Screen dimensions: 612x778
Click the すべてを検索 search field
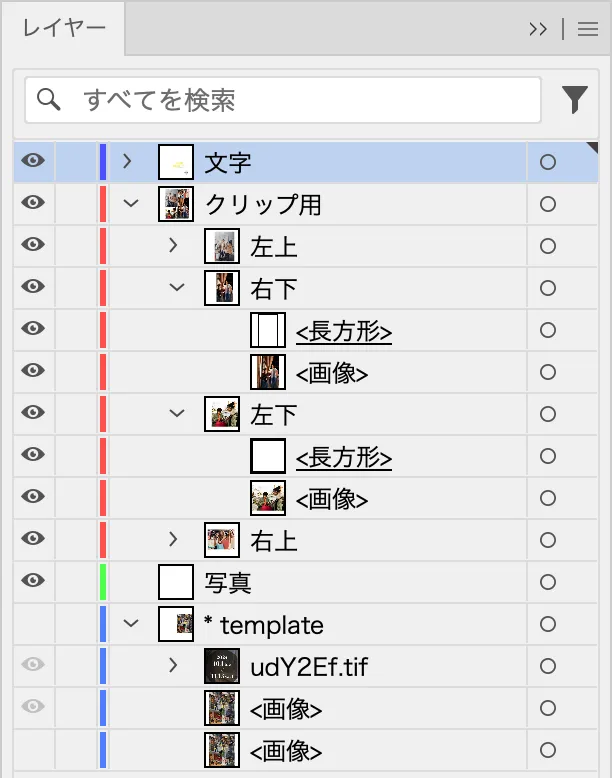(300, 99)
